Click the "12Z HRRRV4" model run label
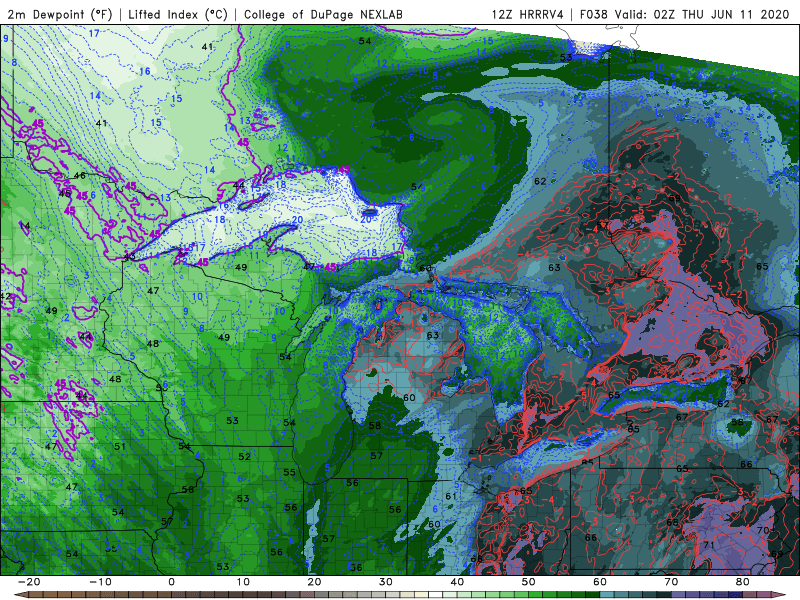800x600 pixels. [528, 14]
